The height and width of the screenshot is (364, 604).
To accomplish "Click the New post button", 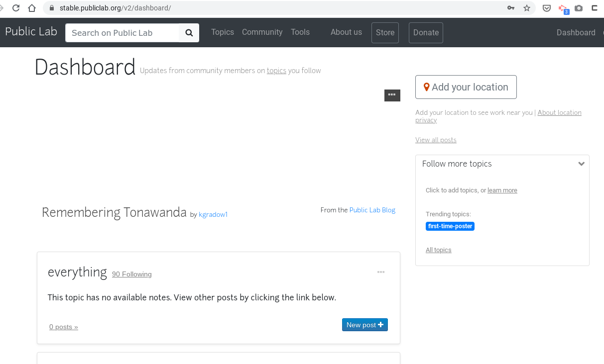I will (x=364, y=324).
